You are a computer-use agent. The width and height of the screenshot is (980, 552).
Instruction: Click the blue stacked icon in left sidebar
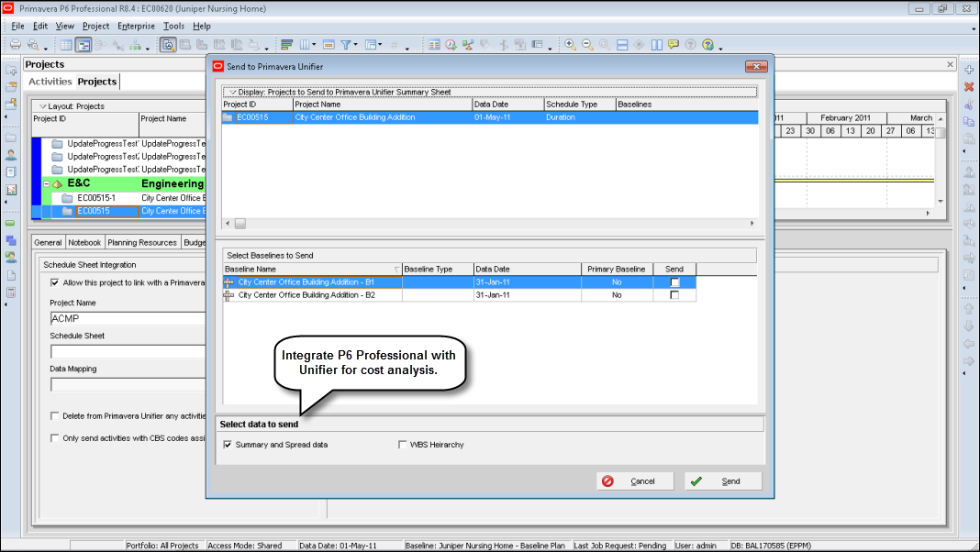(x=11, y=240)
